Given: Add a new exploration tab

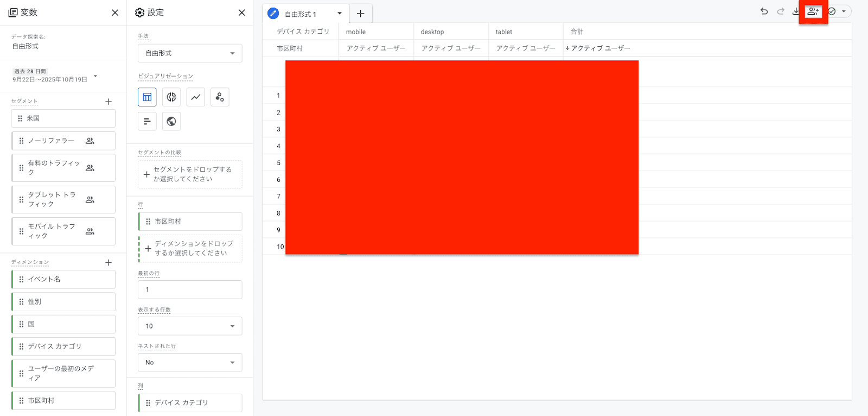Looking at the screenshot, I should tap(361, 14).
